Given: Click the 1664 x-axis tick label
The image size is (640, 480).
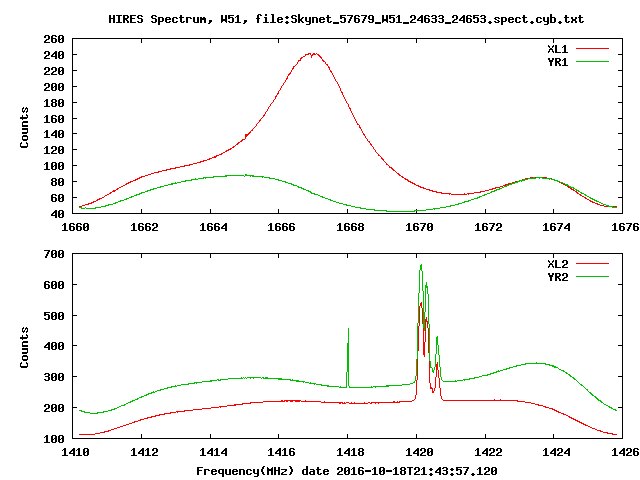Looking at the screenshot, I should coord(213,227).
